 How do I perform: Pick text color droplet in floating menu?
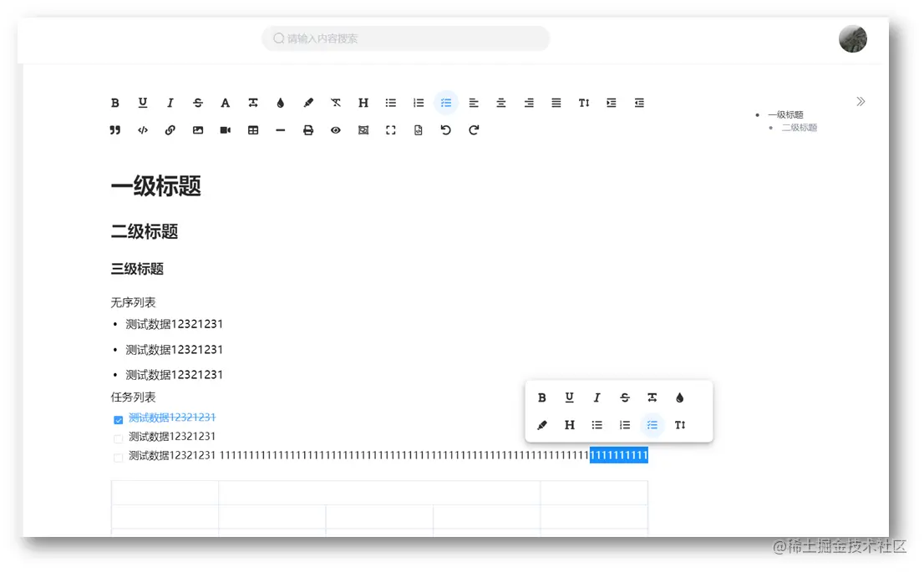(680, 397)
